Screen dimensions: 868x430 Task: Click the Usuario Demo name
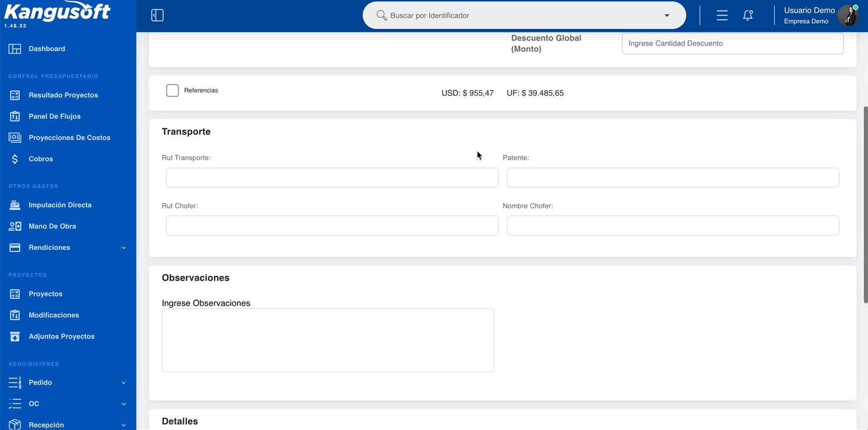(x=809, y=10)
